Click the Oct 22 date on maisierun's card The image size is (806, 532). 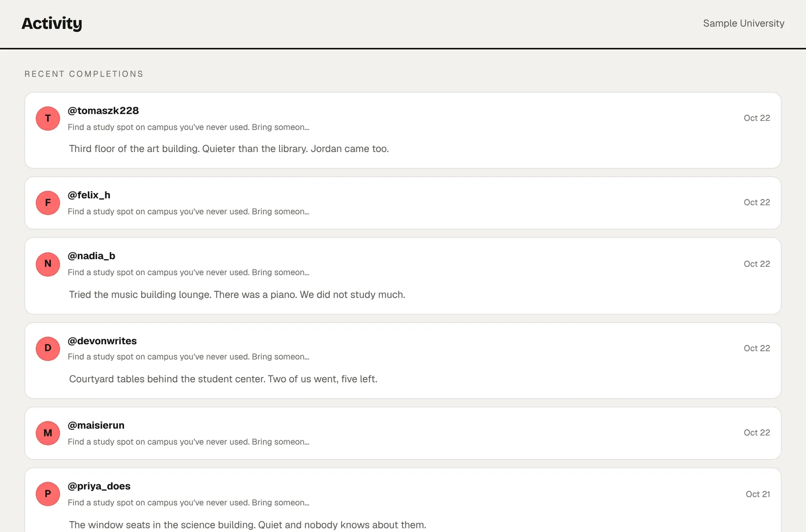click(757, 433)
